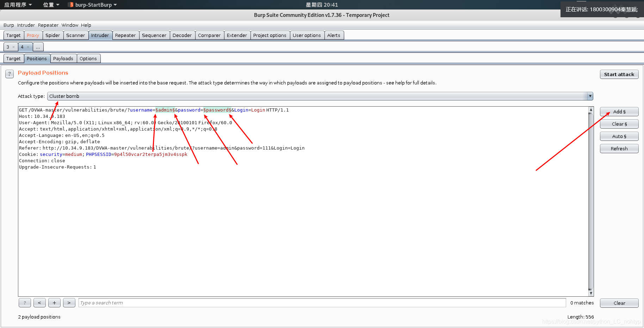This screenshot has width=644, height=328.
Task: Open the Alerts tab
Action: click(x=334, y=35)
